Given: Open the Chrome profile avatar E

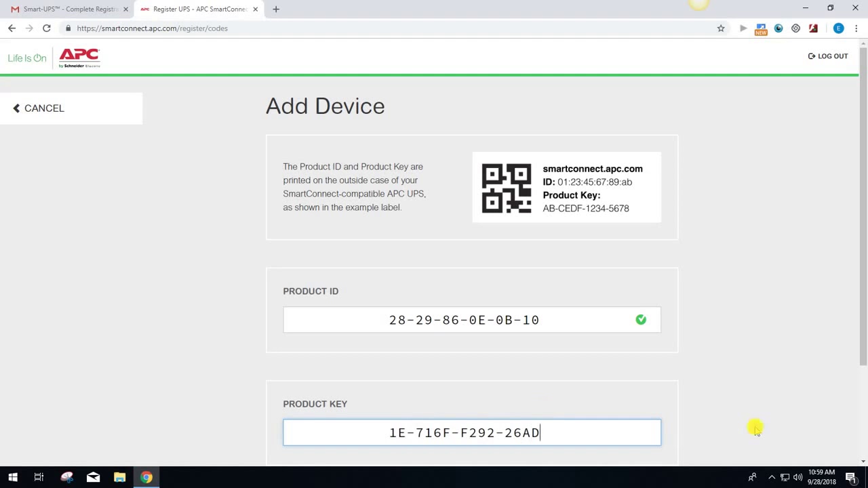Looking at the screenshot, I should click(839, 28).
